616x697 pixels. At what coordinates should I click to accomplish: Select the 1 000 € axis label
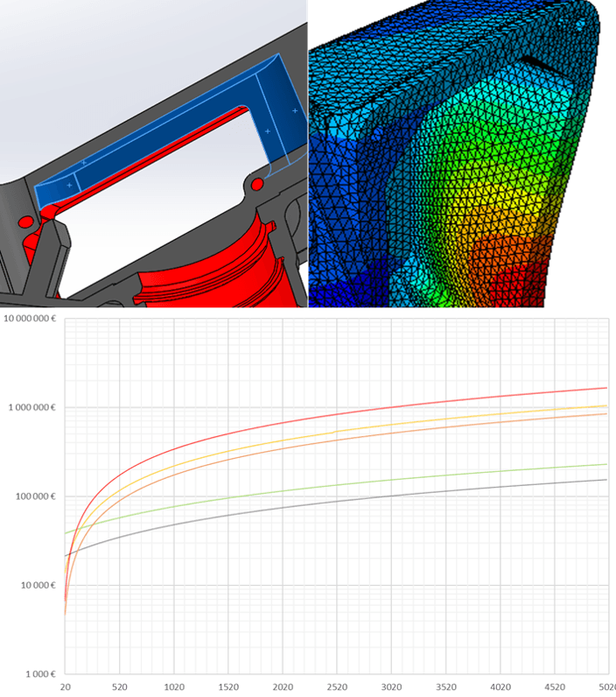[x=40, y=674]
